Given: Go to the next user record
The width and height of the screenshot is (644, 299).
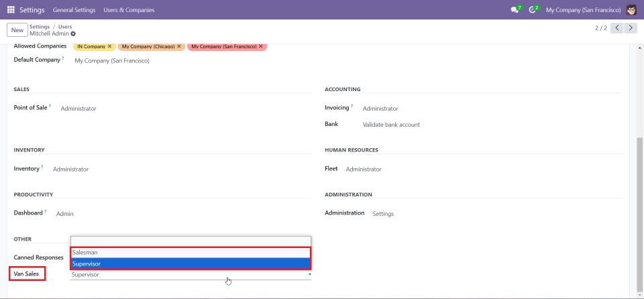Looking at the screenshot, I should pyautogui.click(x=632, y=28).
